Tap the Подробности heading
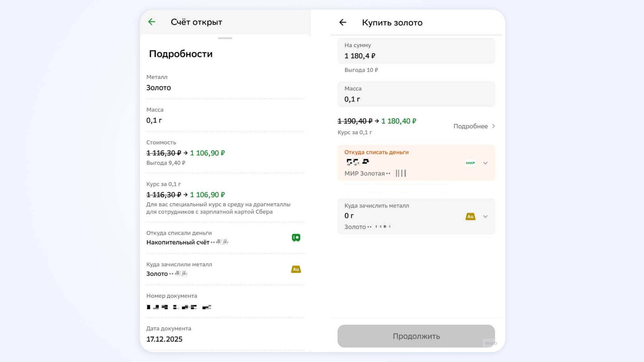This screenshot has height=362, width=644. coord(181,54)
